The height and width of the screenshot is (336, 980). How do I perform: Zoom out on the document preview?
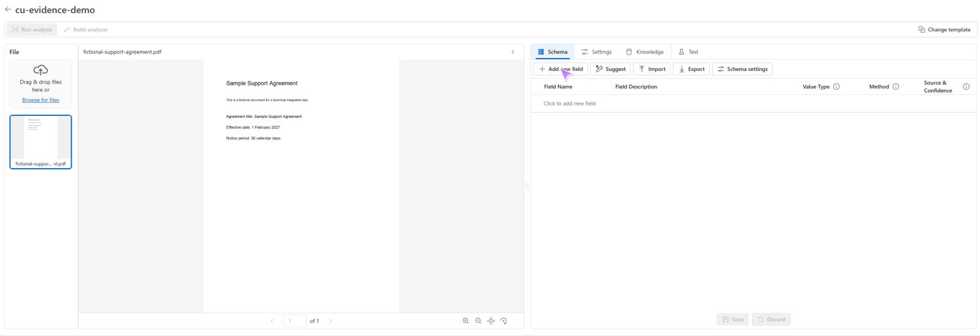click(x=478, y=321)
